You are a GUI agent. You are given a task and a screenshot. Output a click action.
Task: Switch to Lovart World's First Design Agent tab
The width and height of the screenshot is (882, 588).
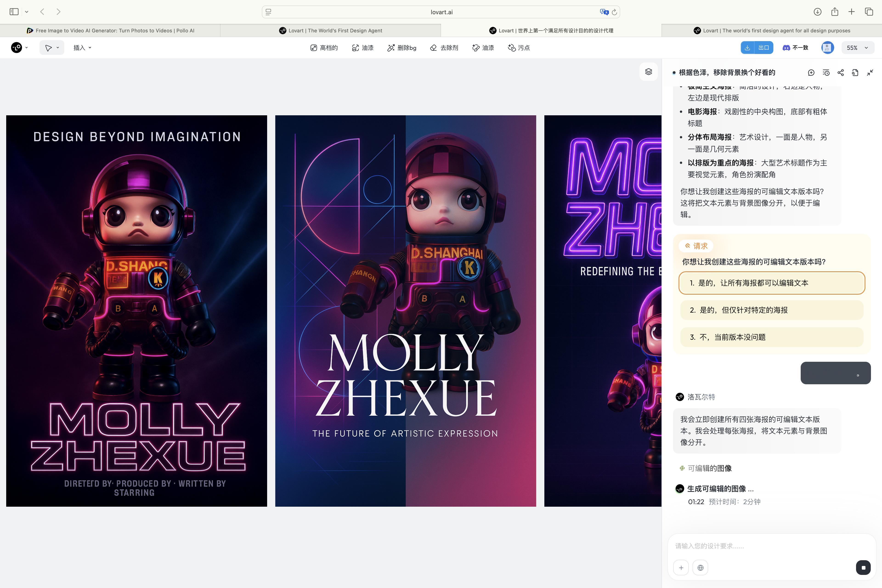pyautogui.click(x=330, y=30)
